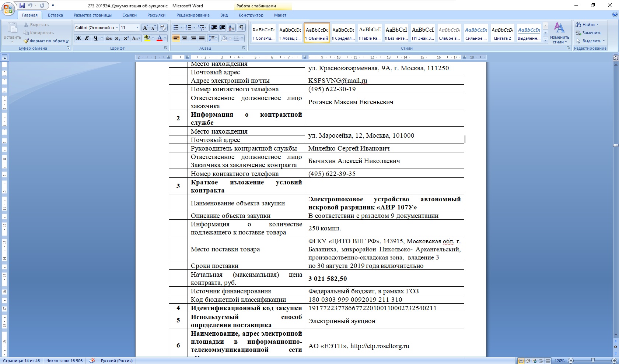
Task: Open the font size dropdown
Action: pyautogui.click(x=137, y=28)
